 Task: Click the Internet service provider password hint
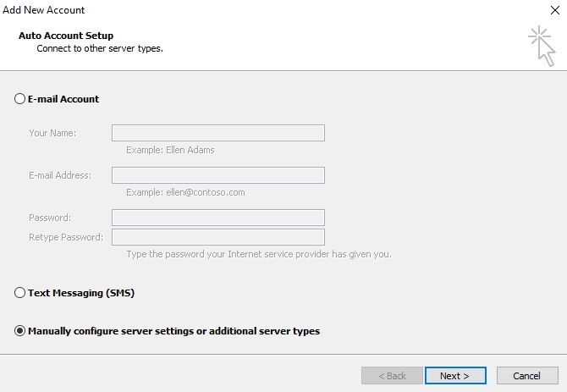(x=258, y=254)
